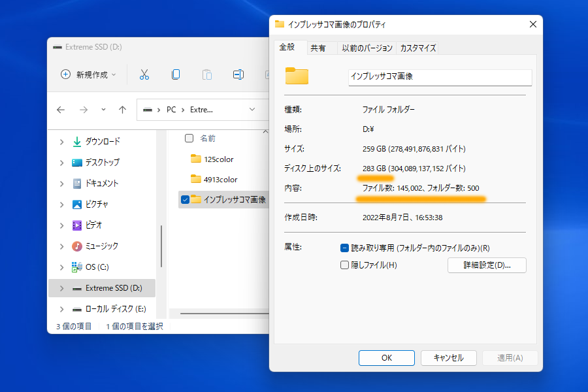Expand the OS (C:) tree node

pyautogui.click(x=62, y=267)
